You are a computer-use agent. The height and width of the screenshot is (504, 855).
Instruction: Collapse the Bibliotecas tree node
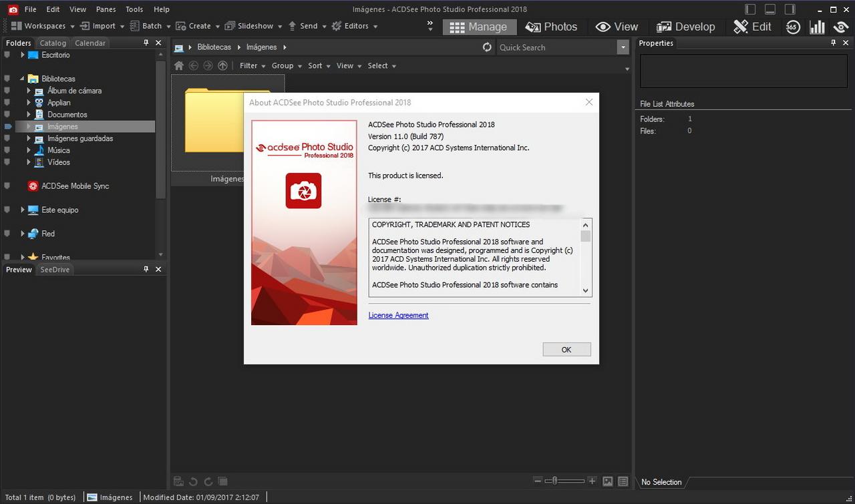tap(23, 79)
